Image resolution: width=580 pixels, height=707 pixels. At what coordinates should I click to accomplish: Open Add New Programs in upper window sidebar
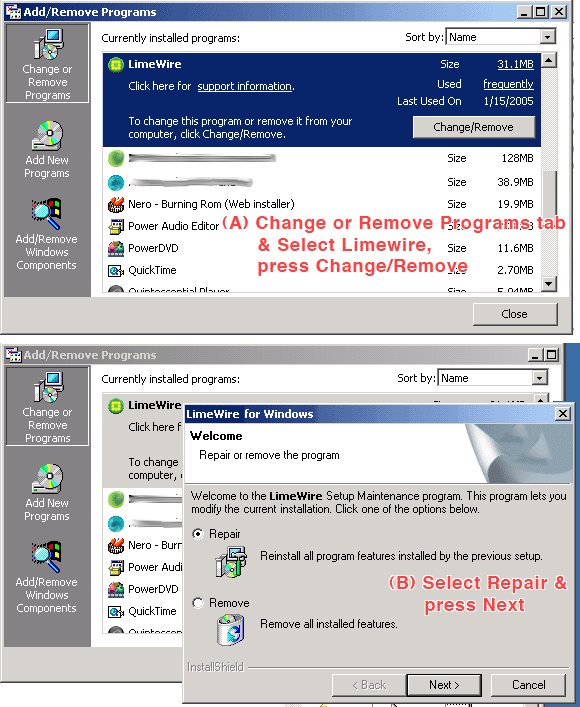(x=47, y=150)
